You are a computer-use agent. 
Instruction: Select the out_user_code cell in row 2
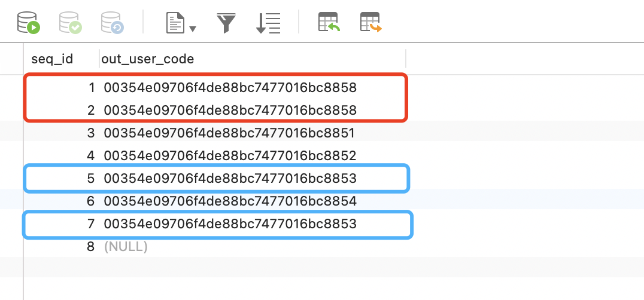click(x=230, y=111)
